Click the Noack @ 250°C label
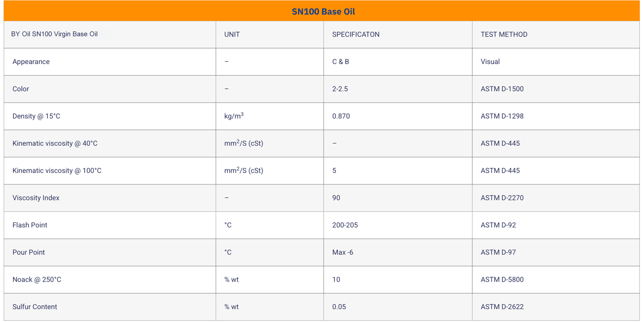The height and width of the screenshot is (322, 644). (37, 280)
